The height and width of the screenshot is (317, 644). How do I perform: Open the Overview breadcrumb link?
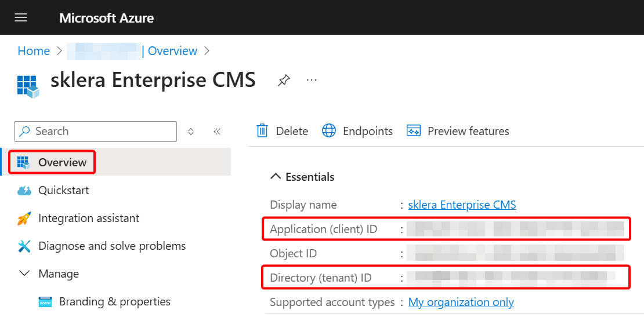click(x=172, y=51)
